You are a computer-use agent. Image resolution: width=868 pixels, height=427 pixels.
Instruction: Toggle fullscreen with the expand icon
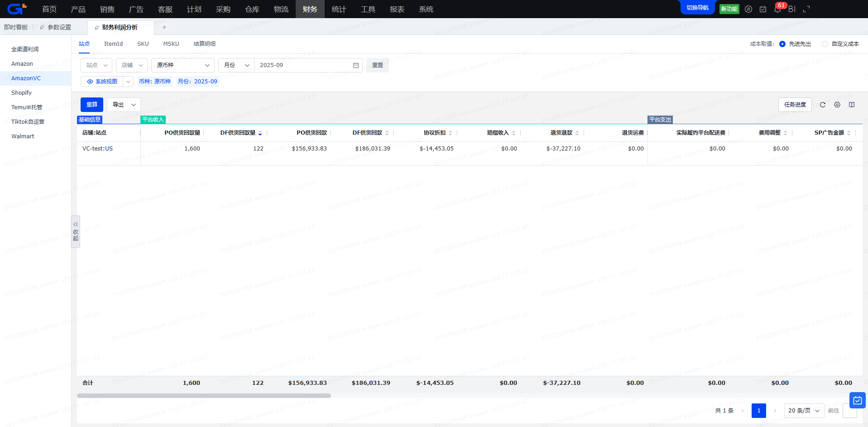pyautogui.click(x=806, y=9)
